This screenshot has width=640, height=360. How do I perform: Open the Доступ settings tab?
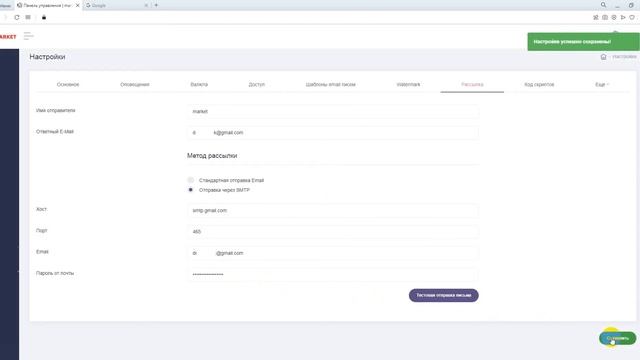point(257,84)
